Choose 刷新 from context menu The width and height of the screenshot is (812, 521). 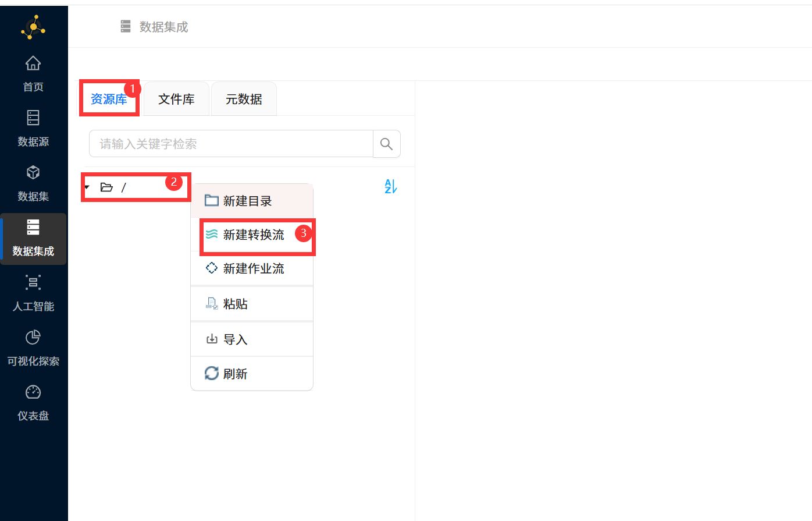[x=252, y=374]
